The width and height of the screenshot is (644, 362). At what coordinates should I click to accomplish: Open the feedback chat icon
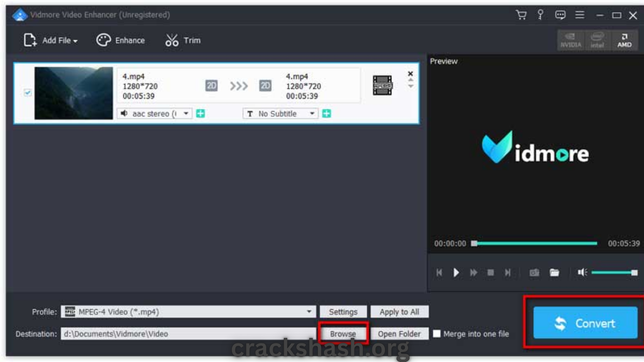tap(560, 15)
